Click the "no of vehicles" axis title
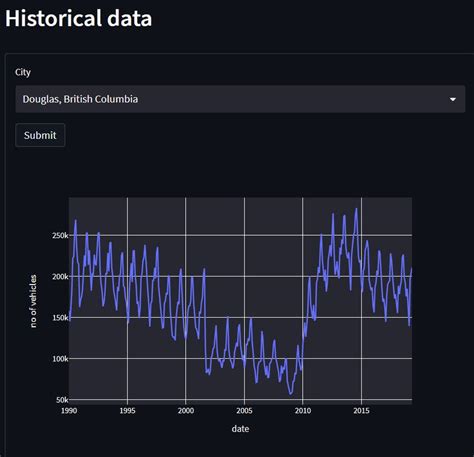The width and height of the screenshot is (474, 457). pyautogui.click(x=33, y=301)
